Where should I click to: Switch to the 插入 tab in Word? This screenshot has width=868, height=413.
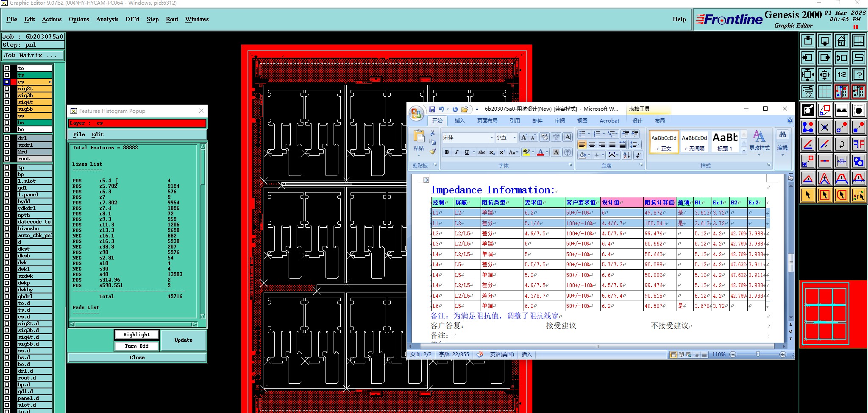point(459,121)
